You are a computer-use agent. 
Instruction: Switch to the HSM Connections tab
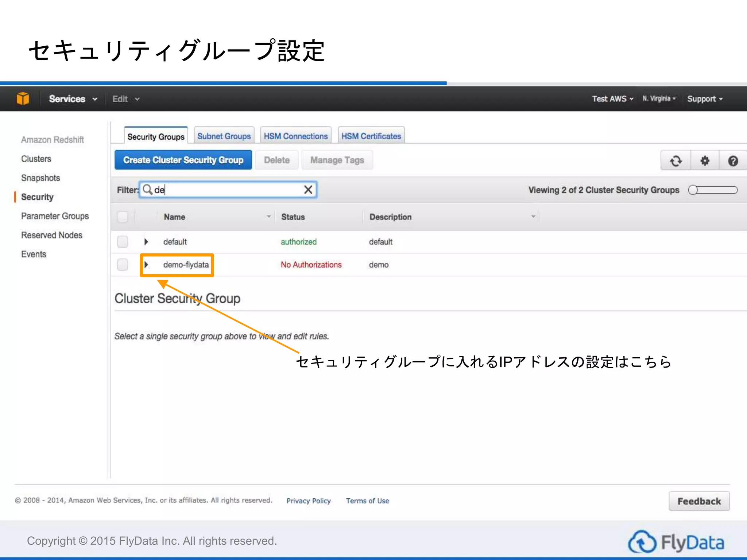click(x=295, y=136)
